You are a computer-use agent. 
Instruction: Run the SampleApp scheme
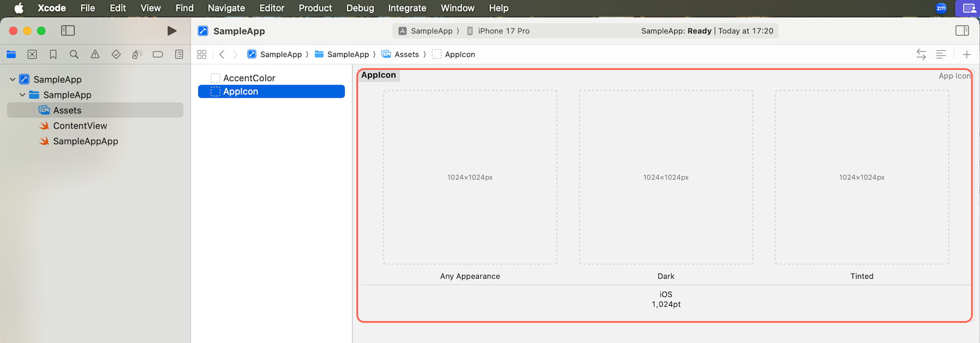coord(171,31)
